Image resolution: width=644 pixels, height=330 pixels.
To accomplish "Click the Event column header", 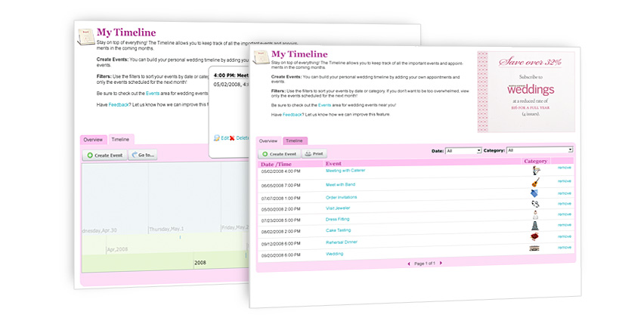I will point(333,163).
